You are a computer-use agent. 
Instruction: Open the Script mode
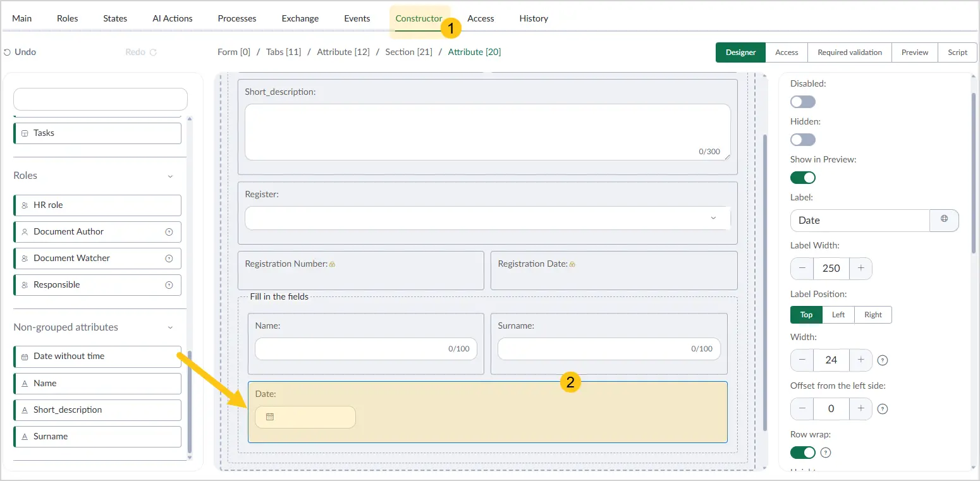coord(957,52)
